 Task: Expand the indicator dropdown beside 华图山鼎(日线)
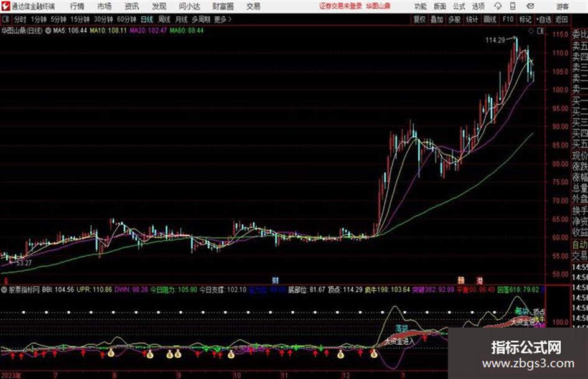point(48,30)
